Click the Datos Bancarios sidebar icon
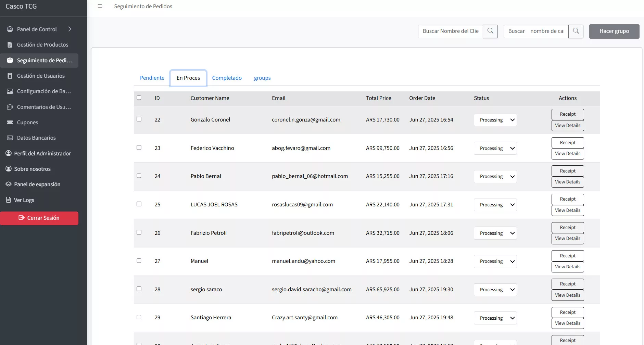644x345 pixels. click(10, 138)
